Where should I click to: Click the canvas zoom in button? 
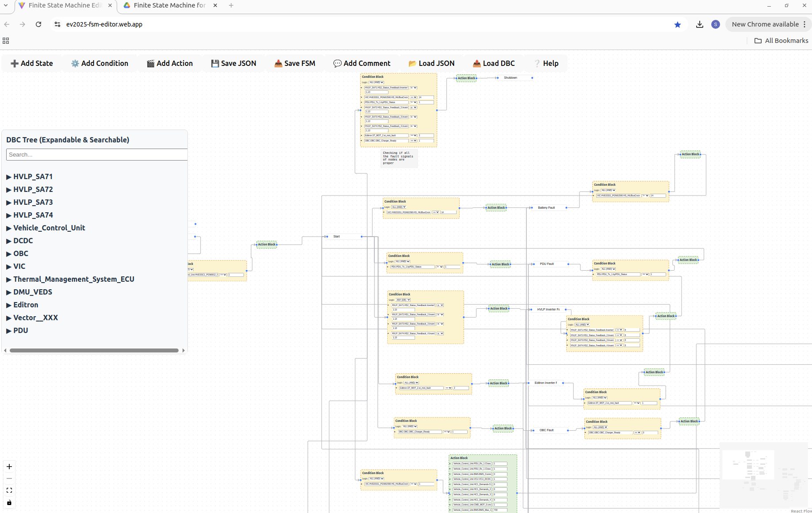(x=9, y=467)
